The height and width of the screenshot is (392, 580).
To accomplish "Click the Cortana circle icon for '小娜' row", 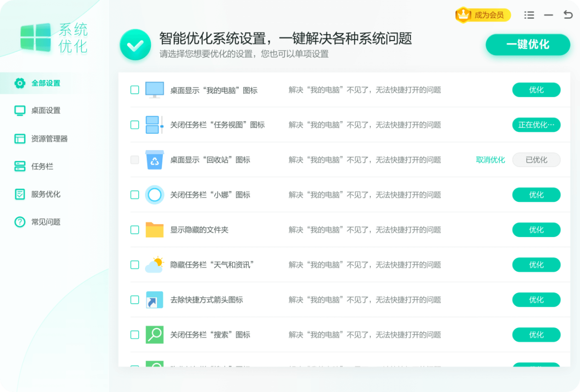I will [x=155, y=195].
